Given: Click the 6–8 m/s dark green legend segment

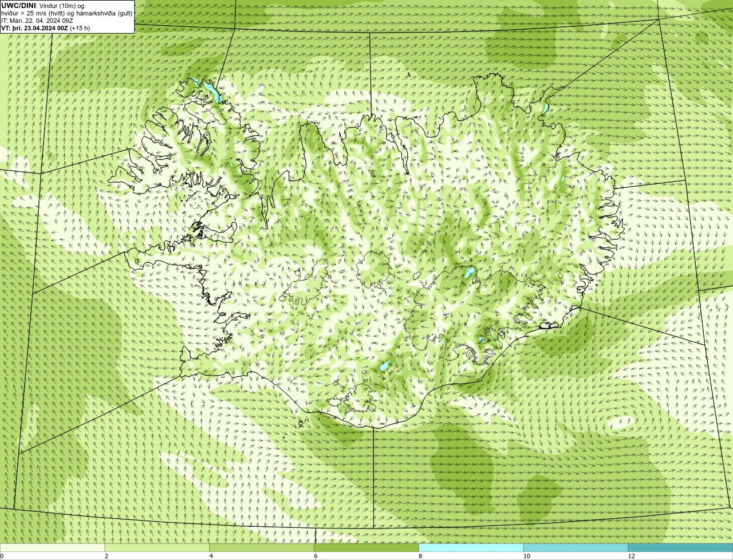Looking at the screenshot, I should point(366,548).
